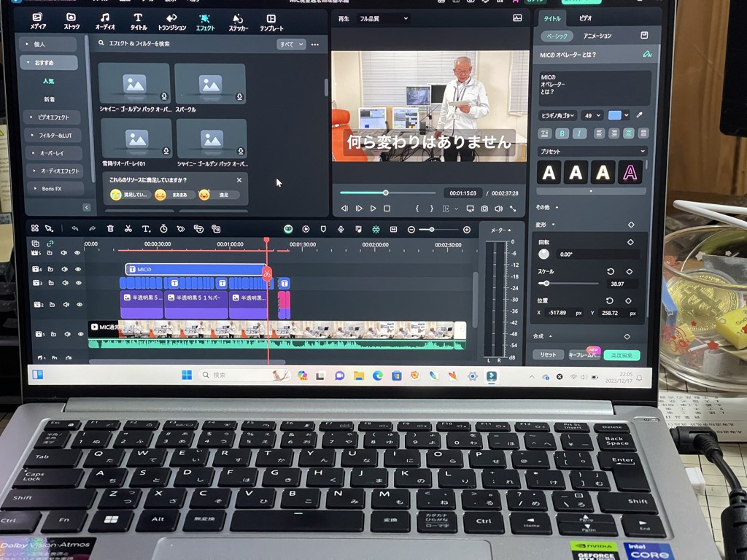Viewport: 747px width, 560px height.
Task: Open the トランジション (Transitions) panel
Action: [x=171, y=21]
